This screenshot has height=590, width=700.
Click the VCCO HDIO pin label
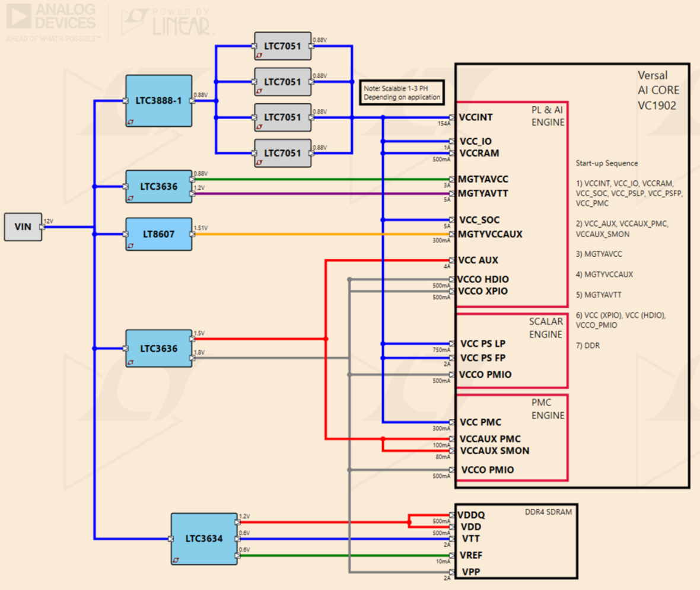point(483,279)
